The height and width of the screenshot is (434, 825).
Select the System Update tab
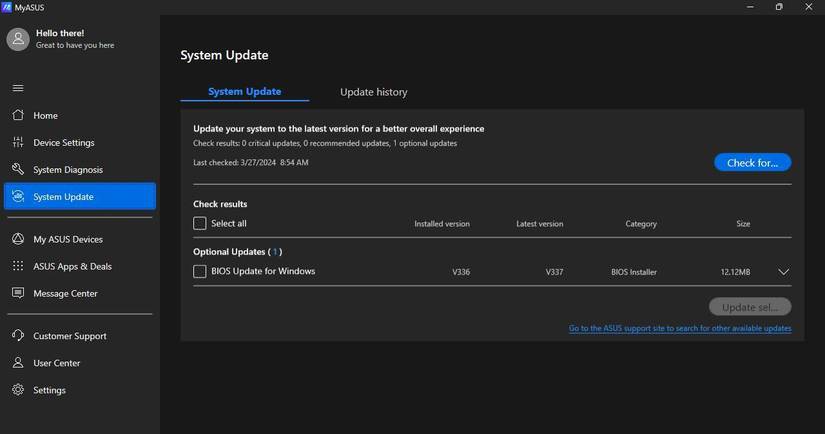click(x=244, y=92)
